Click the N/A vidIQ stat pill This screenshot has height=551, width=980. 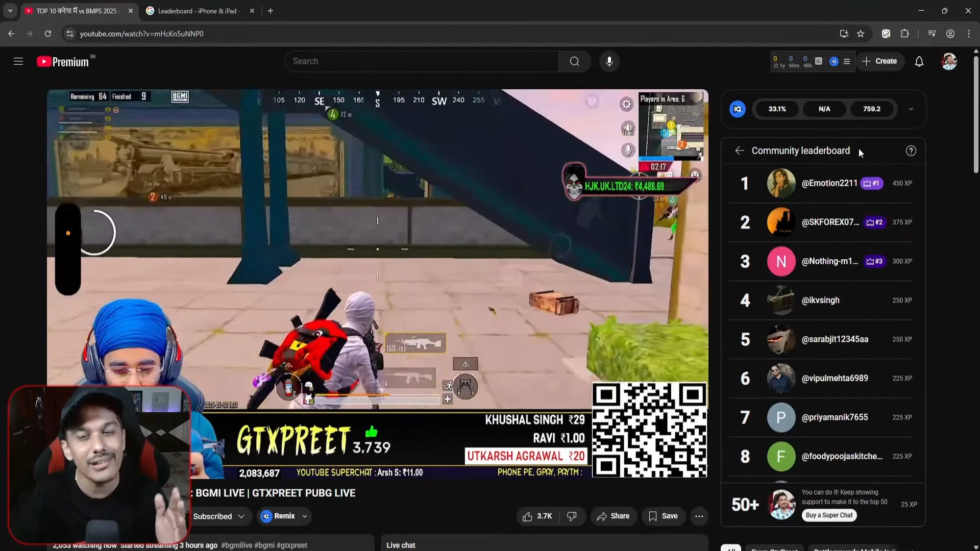[824, 109]
